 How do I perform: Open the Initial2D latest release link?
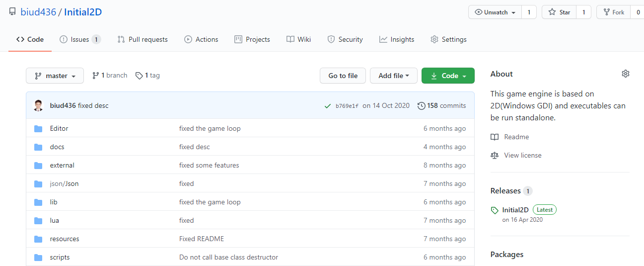tap(515, 210)
